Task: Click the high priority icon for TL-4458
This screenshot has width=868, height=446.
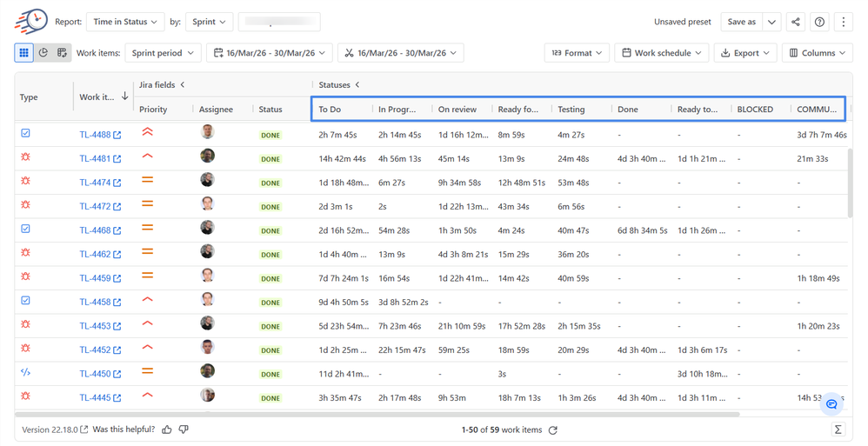Action: tap(147, 299)
